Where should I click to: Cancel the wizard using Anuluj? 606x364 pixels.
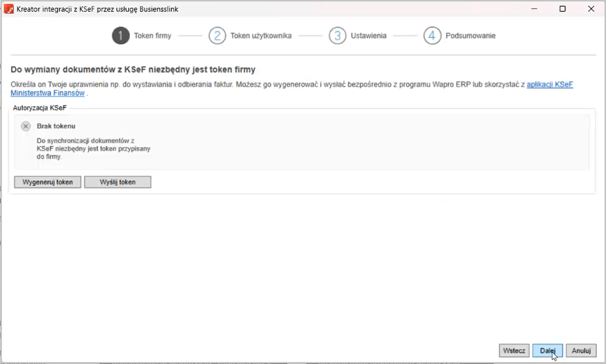click(x=581, y=351)
